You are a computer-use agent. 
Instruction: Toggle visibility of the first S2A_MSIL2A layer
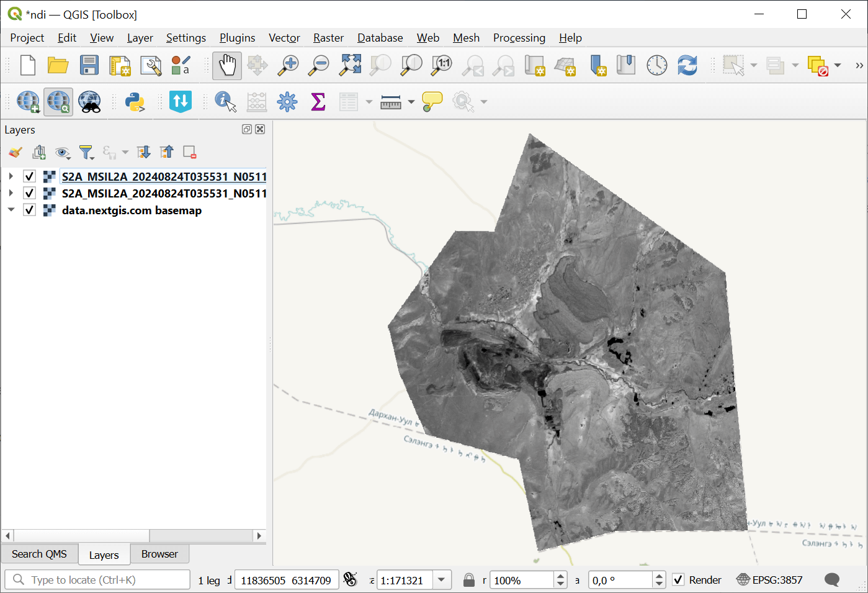pyautogui.click(x=29, y=176)
